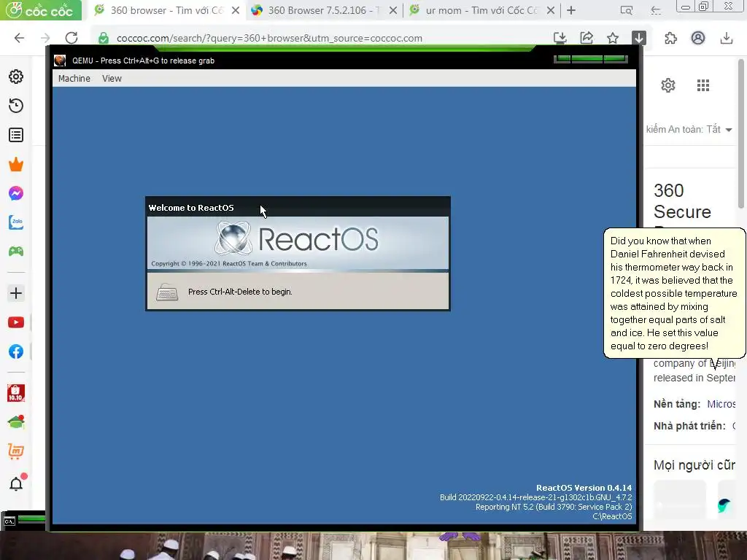The width and height of the screenshot is (747, 560).
Task: Open Messenger from sidebar
Action: 16,193
